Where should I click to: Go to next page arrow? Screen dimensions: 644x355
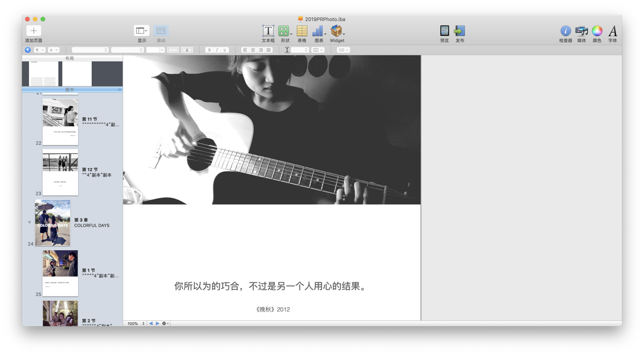point(157,323)
